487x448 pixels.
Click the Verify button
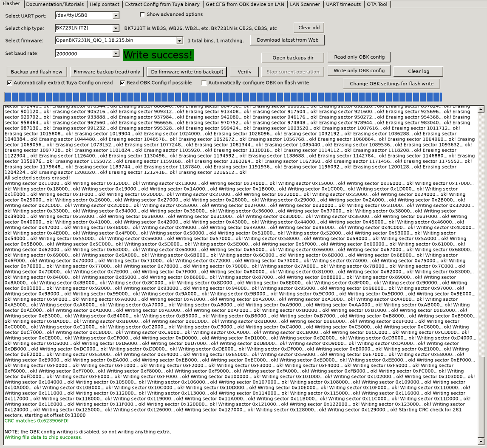pos(244,72)
